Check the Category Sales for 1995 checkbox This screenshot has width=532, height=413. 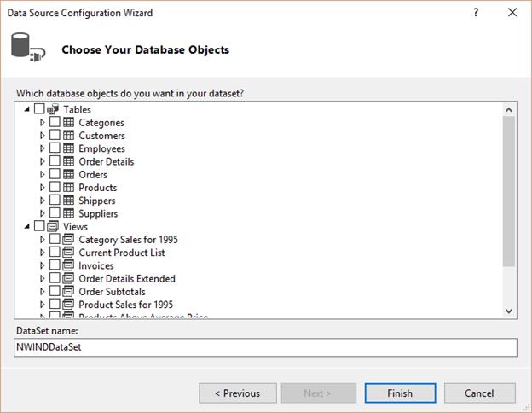pyautogui.click(x=55, y=239)
